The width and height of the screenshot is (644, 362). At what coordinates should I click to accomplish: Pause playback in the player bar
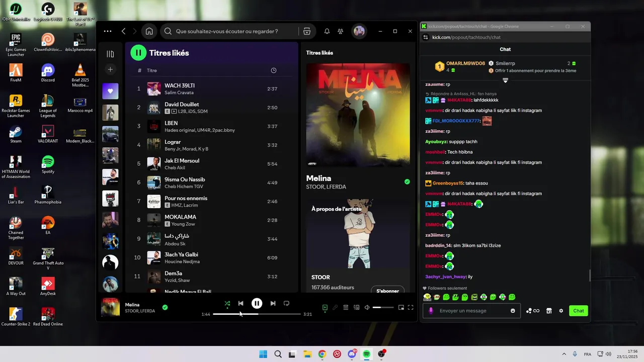257,303
